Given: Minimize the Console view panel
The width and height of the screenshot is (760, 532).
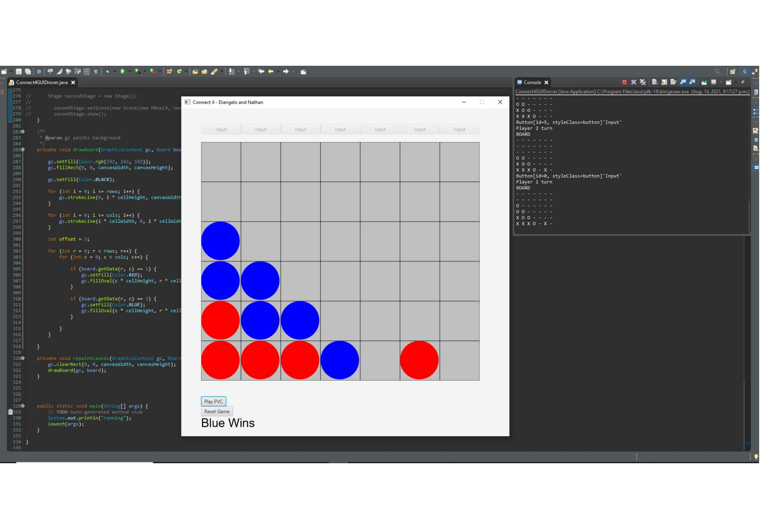Looking at the screenshot, I should point(743,82).
